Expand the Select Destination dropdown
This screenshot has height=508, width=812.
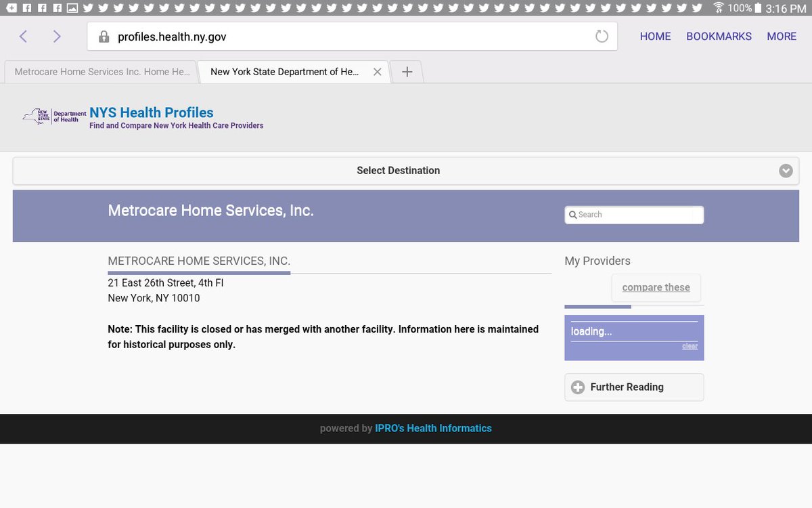tap(406, 171)
